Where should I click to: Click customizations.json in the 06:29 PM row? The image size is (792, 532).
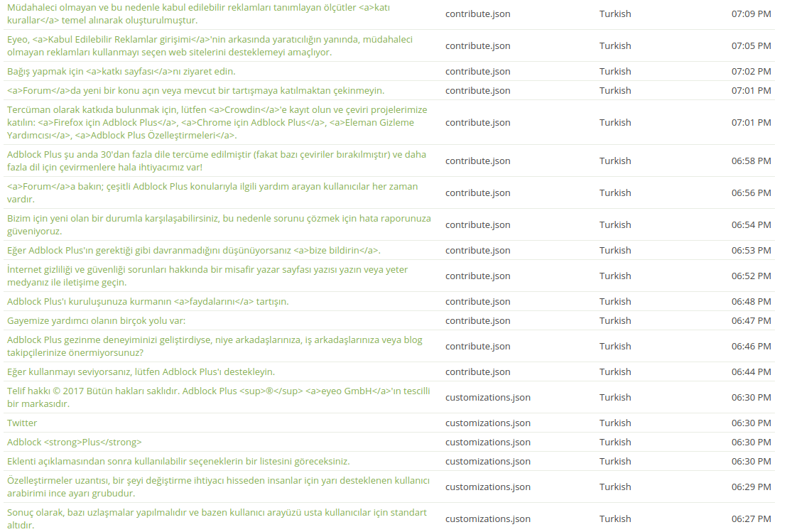click(488, 487)
